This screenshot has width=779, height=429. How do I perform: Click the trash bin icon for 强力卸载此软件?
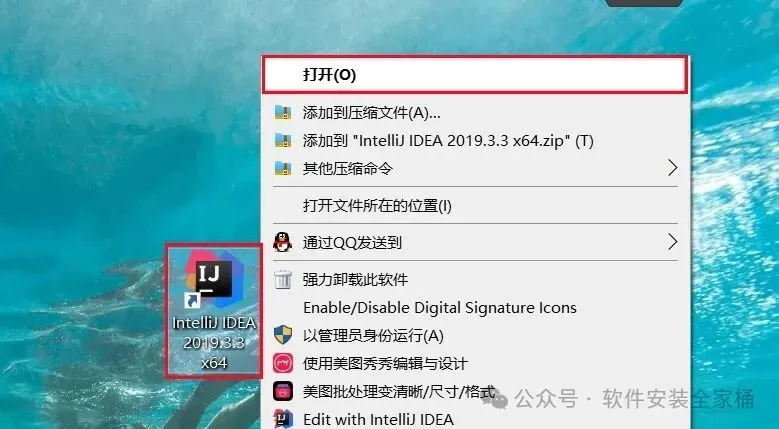point(283,279)
